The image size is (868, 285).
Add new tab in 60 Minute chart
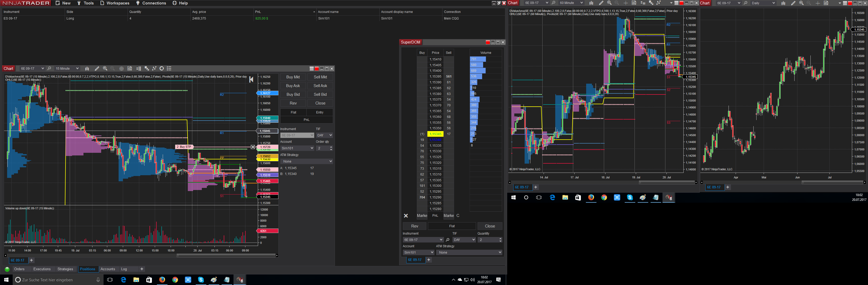tap(535, 187)
